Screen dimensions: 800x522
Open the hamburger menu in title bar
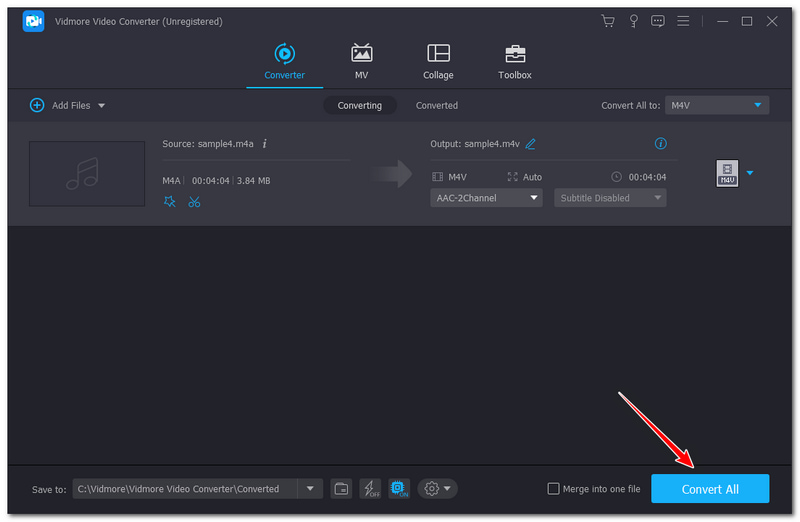(x=683, y=21)
